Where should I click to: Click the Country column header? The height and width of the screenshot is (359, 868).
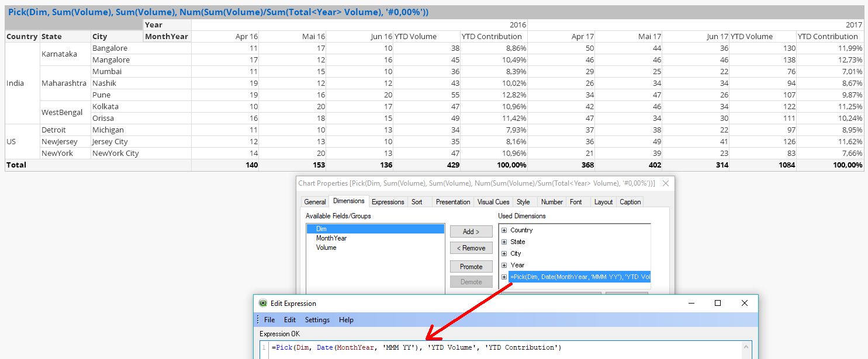pos(22,36)
